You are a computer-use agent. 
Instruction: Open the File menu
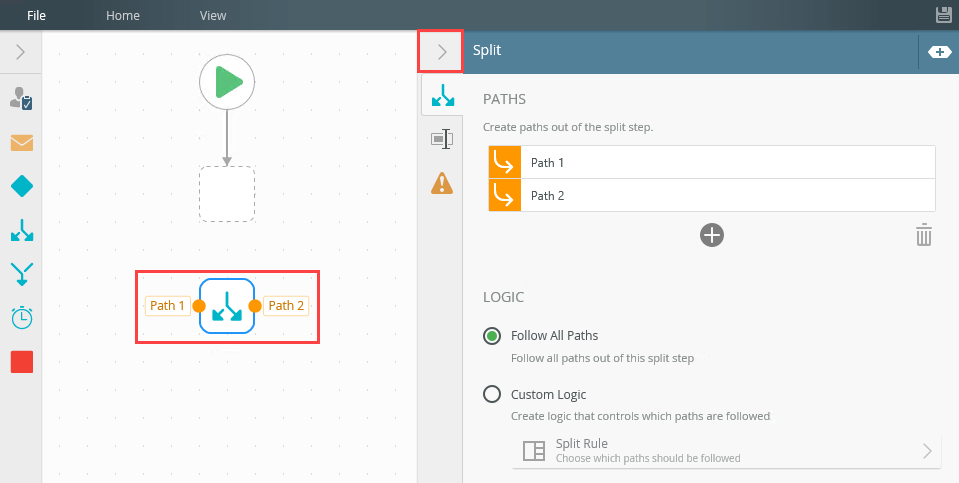pos(36,15)
